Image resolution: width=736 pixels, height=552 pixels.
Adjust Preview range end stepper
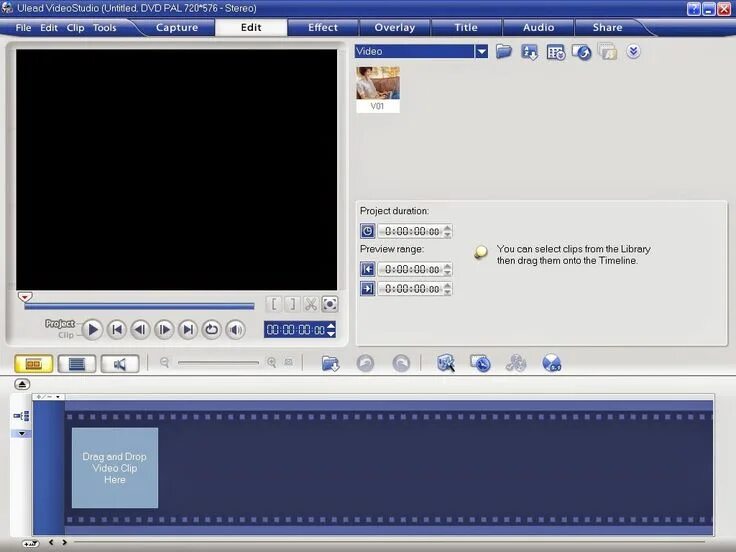tap(448, 288)
